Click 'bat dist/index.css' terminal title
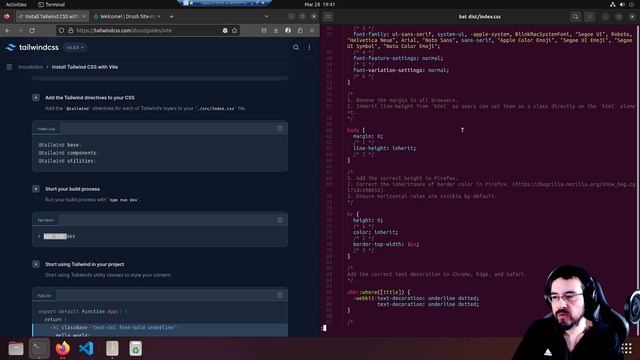The height and width of the screenshot is (360, 640). click(x=480, y=17)
